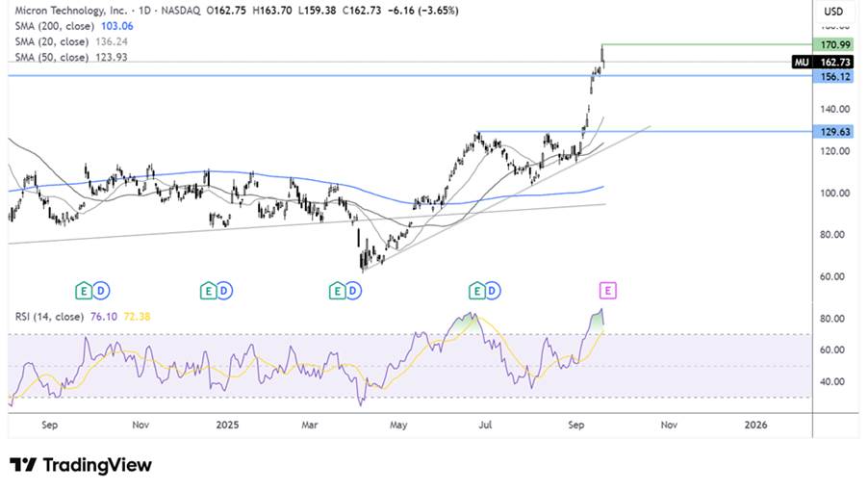Click the purple upcoming earnings E marker
868x492 pixels.
click(x=608, y=291)
